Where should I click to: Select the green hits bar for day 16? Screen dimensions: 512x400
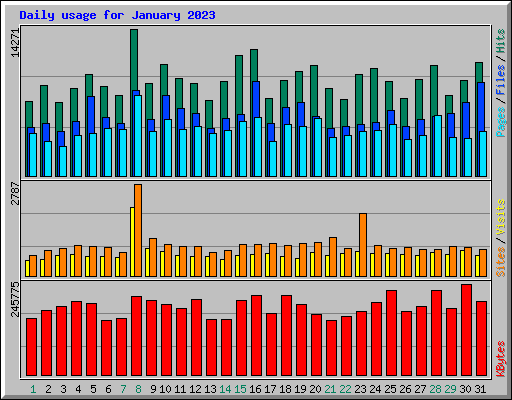pyautogui.click(x=254, y=65)
